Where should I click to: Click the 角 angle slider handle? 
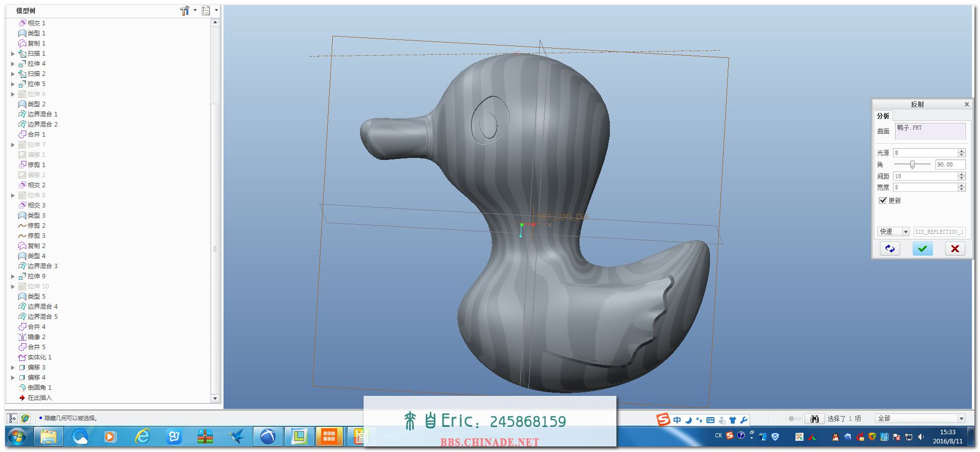(912, 165)
